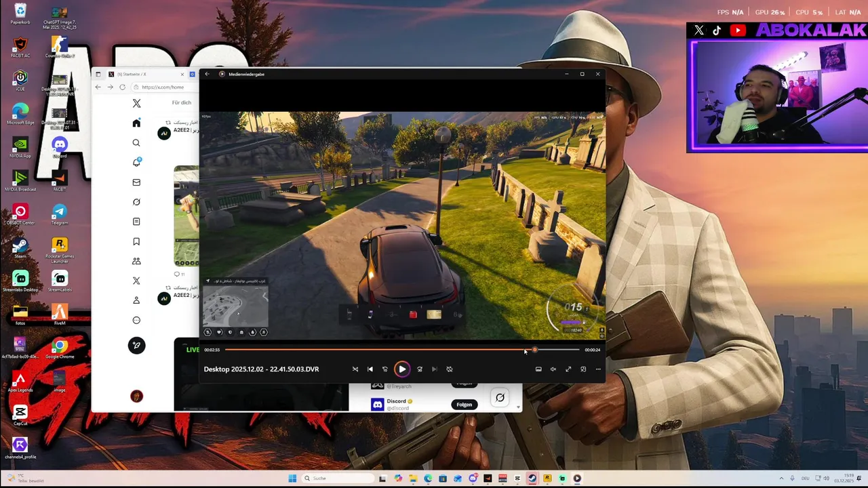Play the video in media player
Screen dimensions: 868x488
[x=402, y=369]
